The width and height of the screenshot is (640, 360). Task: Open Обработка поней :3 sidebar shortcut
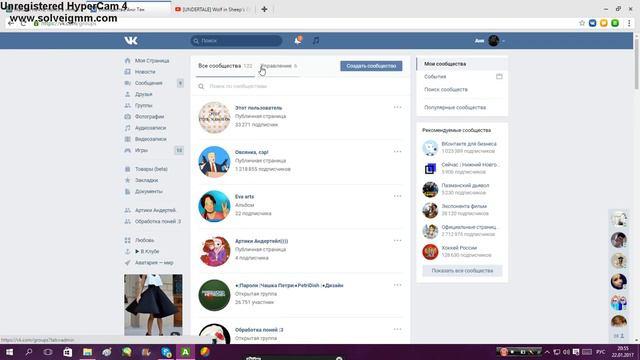[x=158, y=222]
